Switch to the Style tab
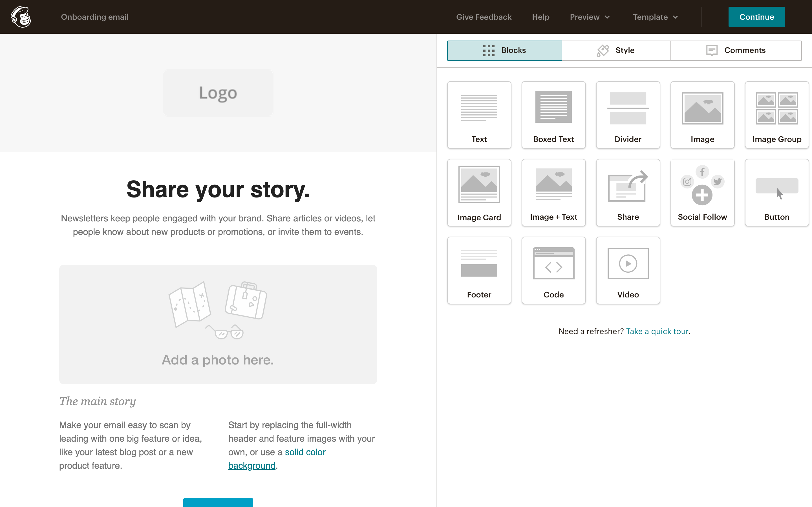The width and height of the screenshot is (812, 507). tap(616, 50)
